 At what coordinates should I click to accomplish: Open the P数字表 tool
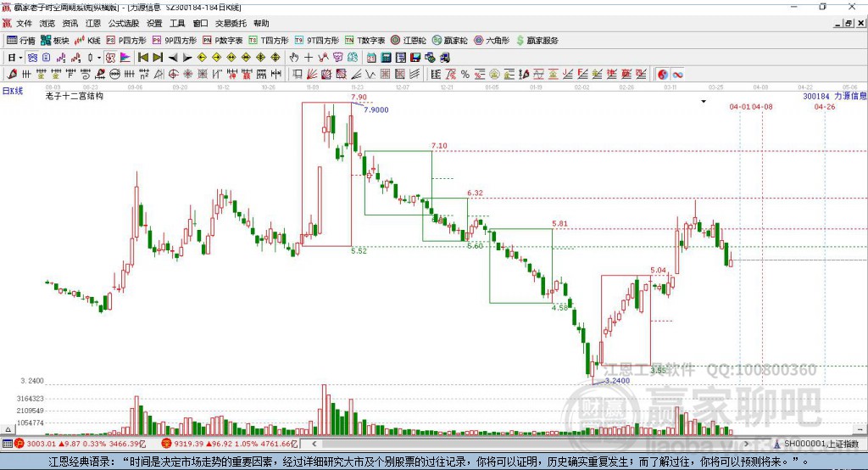pos(223,41)
